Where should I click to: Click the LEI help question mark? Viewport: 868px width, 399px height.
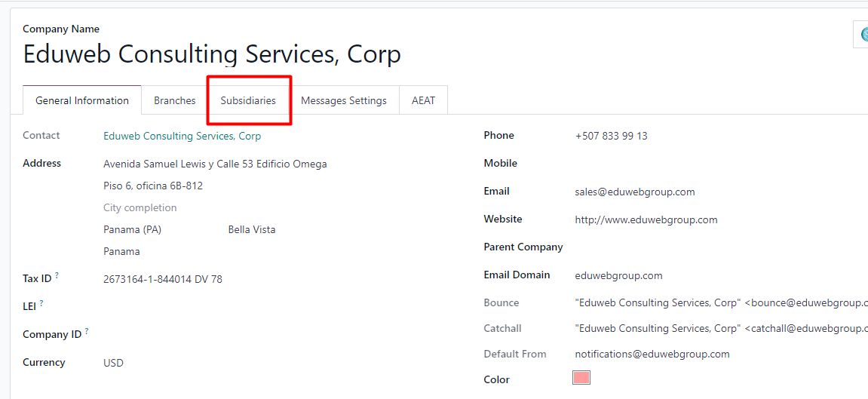41,303
